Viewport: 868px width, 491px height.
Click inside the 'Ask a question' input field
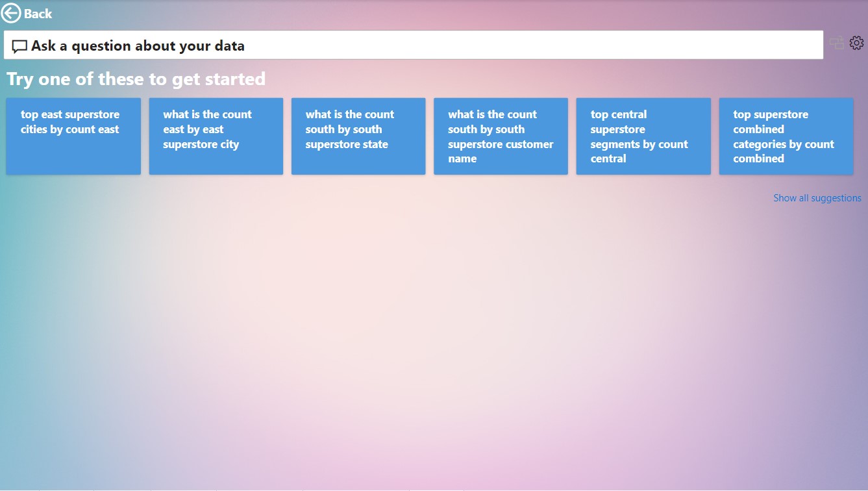[x=390, y=45]
